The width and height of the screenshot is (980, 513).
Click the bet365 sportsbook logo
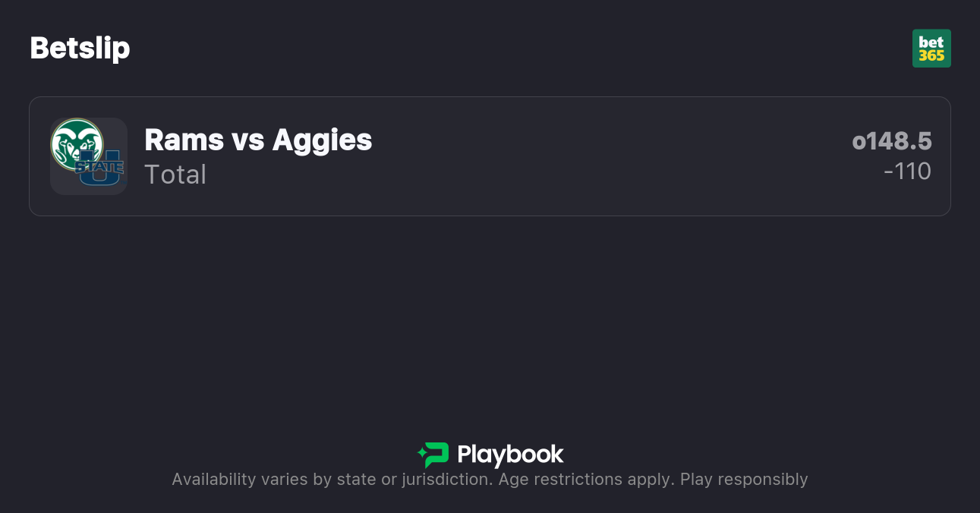pos(931,49)
